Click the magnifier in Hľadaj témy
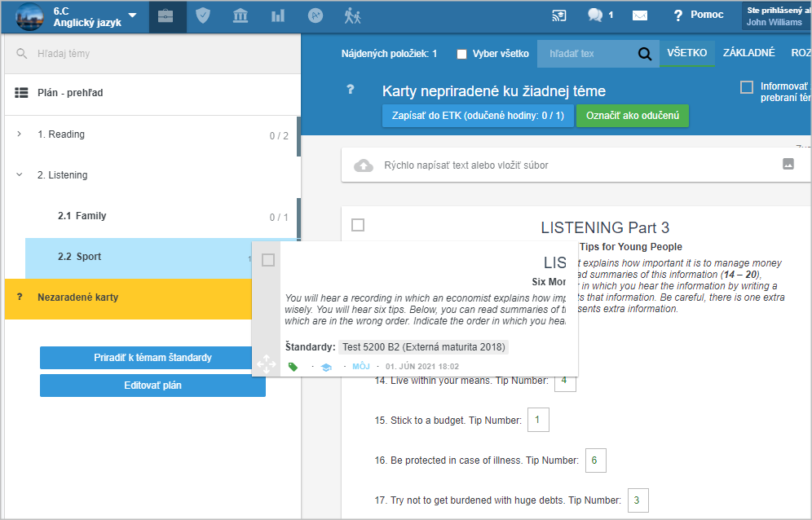The width and height of the screenshot is (812, 520). [22, 53]
